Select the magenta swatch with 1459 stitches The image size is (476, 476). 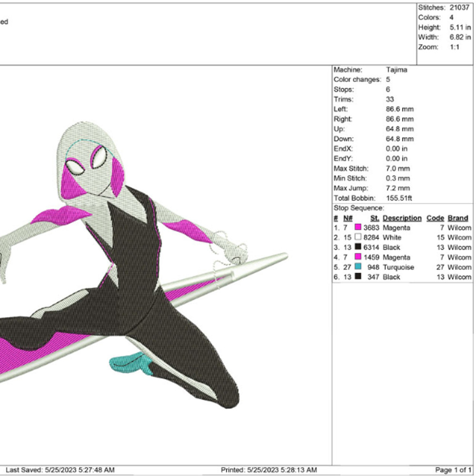pyautogui.click(x=358, y=258)
